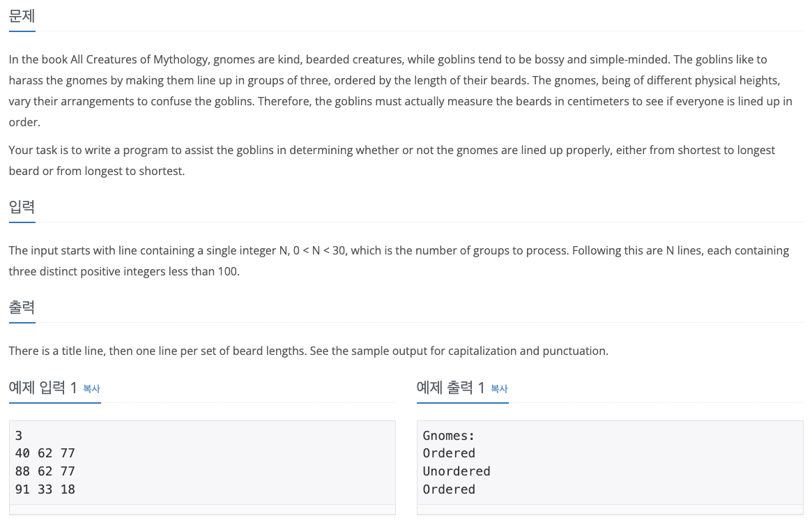Viewport: 812px width, 525px height.
Task: Click the 예제 출력 1 heading
Action: [450, 388]
